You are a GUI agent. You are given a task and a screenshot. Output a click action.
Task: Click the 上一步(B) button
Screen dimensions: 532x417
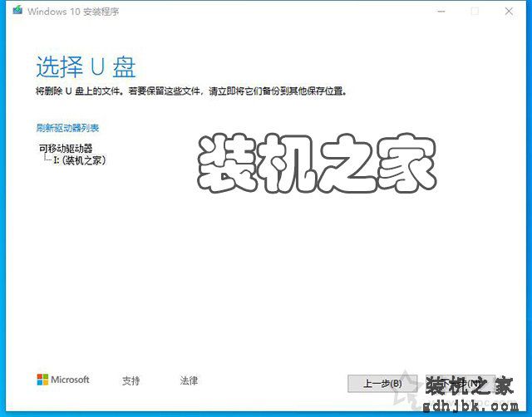[x=382, y=384]
